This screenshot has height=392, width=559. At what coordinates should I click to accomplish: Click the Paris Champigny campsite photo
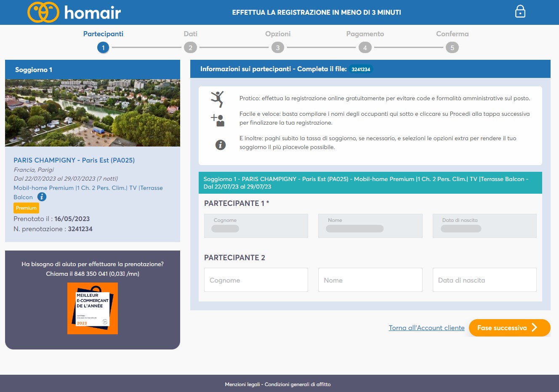[x=93, y=113]
